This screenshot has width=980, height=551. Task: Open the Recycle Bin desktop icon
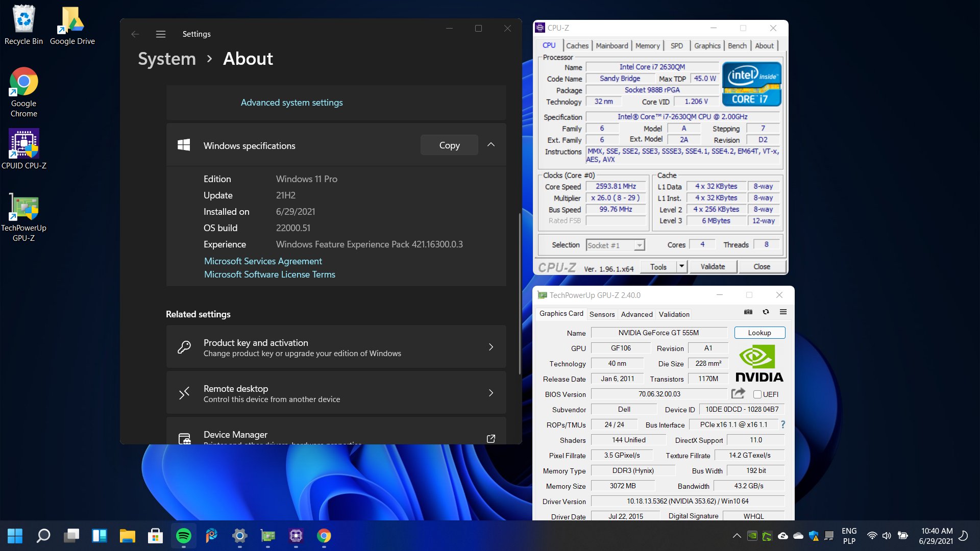click(23, 26)
